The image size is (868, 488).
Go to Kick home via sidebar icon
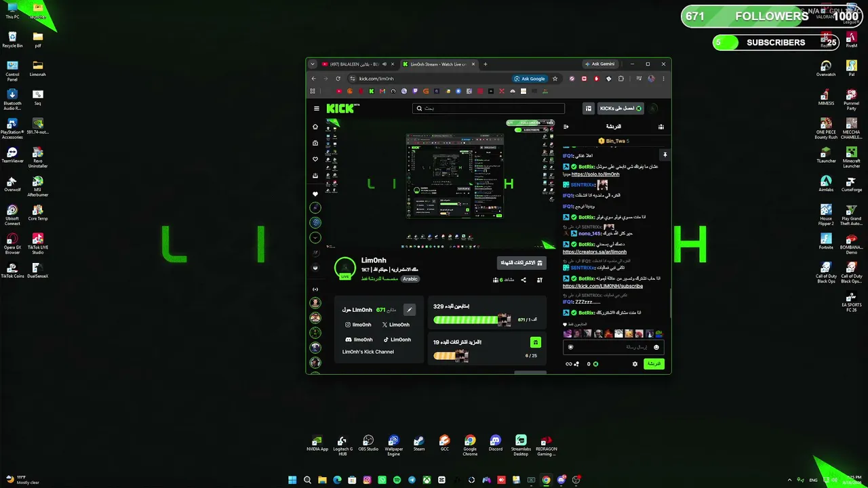pyautogui.click(x=315, y=127)
